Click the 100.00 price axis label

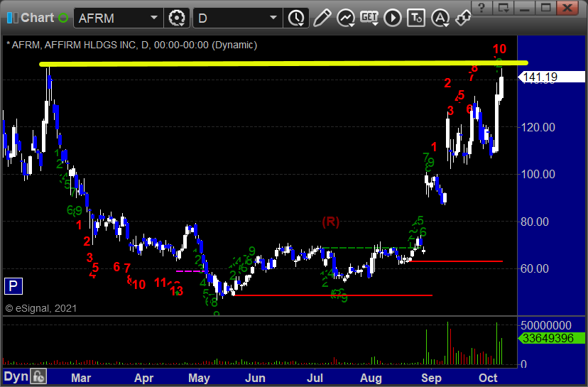(538, 174)
